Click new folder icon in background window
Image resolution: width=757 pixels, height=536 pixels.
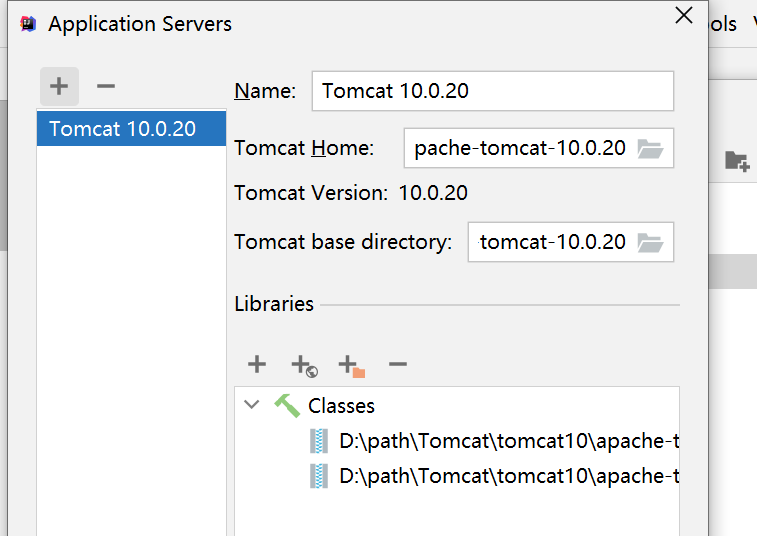click(737, 161)
